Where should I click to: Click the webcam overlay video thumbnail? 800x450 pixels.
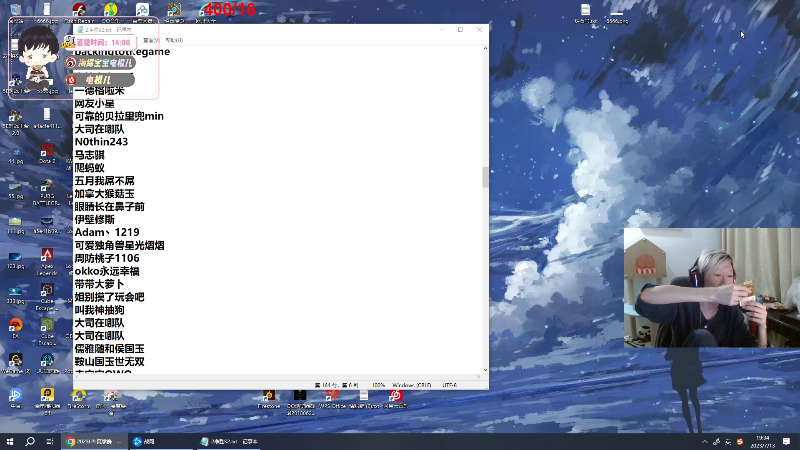point(712,288)
